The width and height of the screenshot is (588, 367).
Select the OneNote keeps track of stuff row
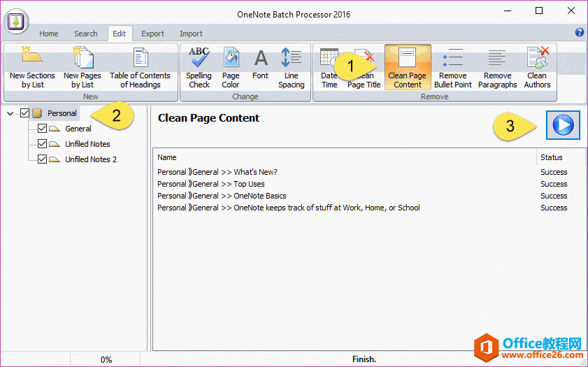[369, 208]
